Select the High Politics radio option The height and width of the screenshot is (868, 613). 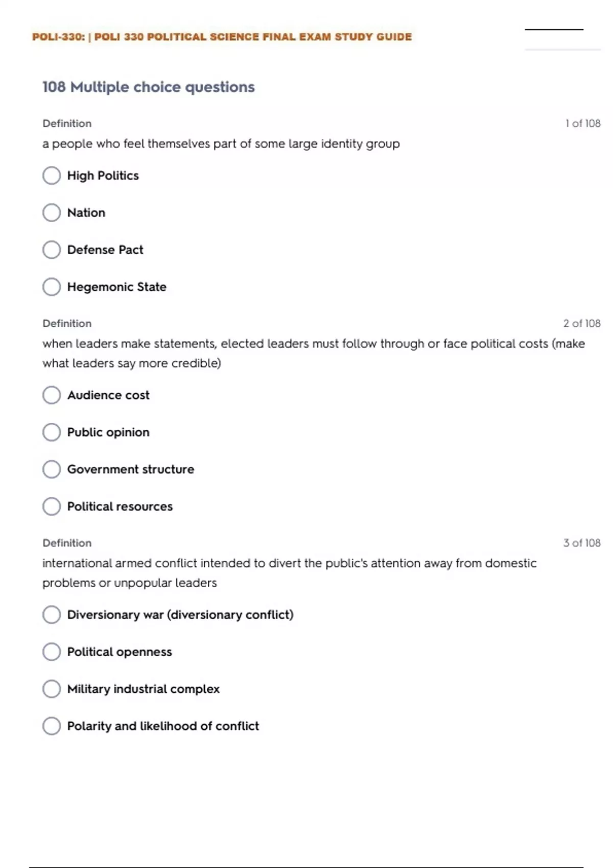(x=52, y=176)
